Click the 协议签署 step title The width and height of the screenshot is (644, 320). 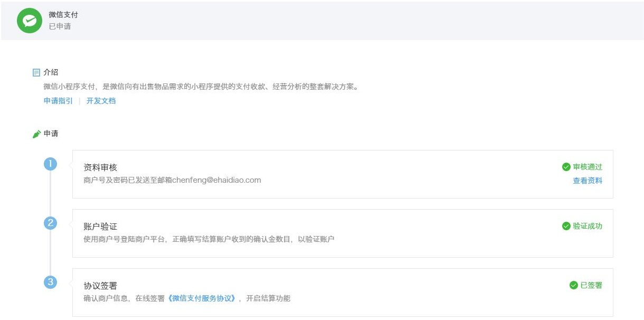(x=100, y=286)
